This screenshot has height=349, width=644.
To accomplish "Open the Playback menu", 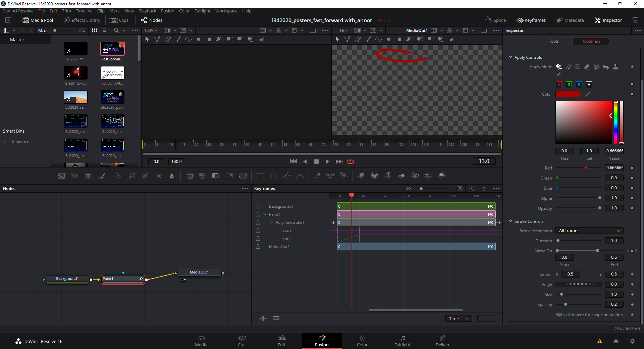I will tap(147, 11).
